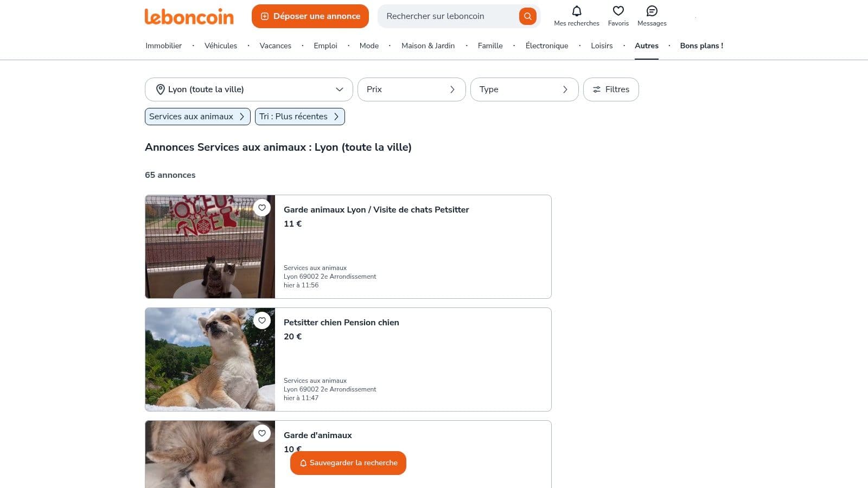
Task: Open the Immobilier category menu
Action: point(163,46)
